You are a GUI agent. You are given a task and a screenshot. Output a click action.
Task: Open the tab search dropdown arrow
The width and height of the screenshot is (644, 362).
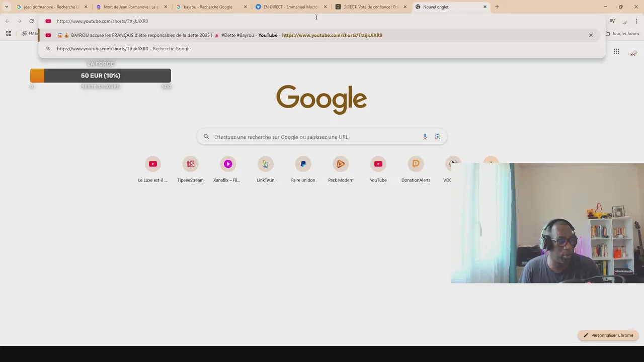[7, 7]
